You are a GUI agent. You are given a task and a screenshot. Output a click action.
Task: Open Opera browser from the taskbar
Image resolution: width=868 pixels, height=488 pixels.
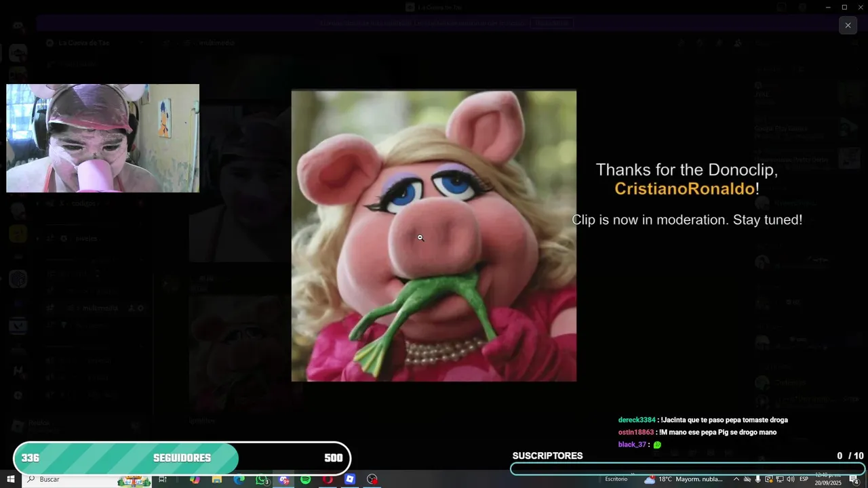[x=328, y=479]
